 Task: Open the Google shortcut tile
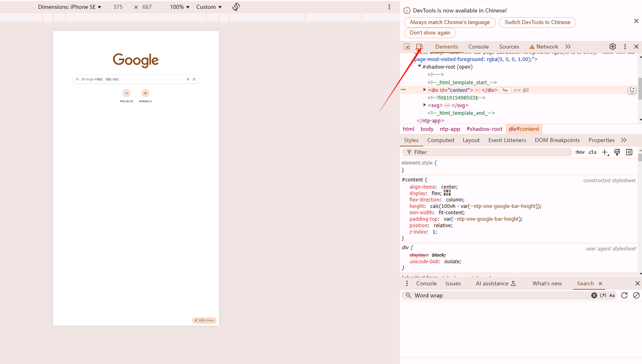pos(127,93)
